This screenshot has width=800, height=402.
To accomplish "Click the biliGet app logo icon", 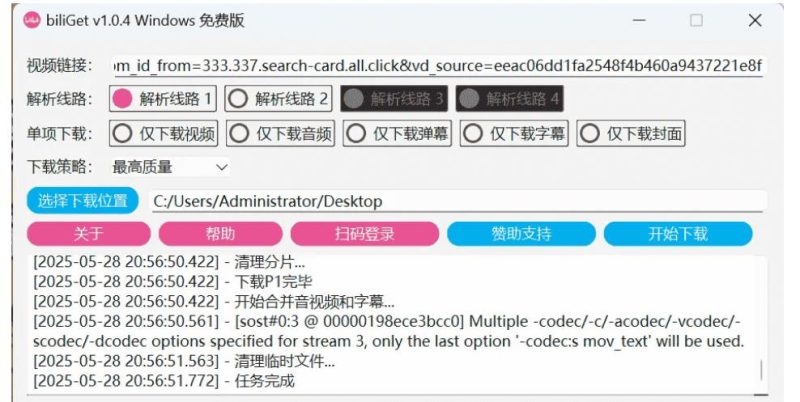I will coord(32,20).
